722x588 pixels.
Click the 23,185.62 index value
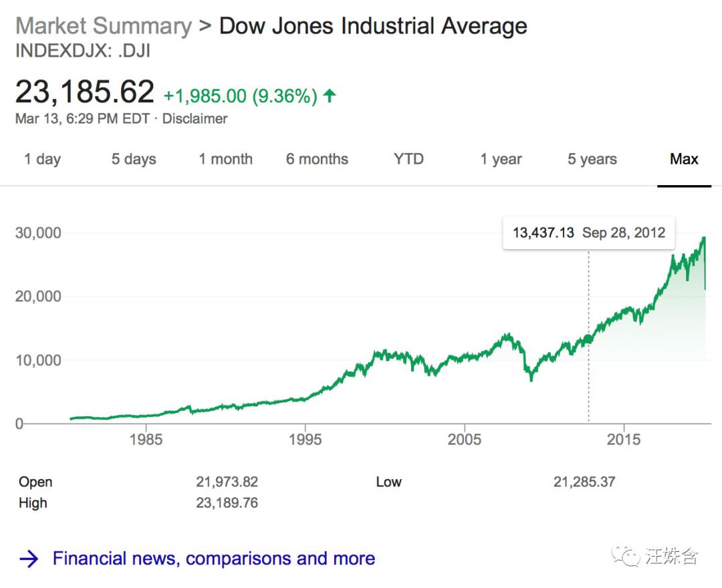point(85,92)
